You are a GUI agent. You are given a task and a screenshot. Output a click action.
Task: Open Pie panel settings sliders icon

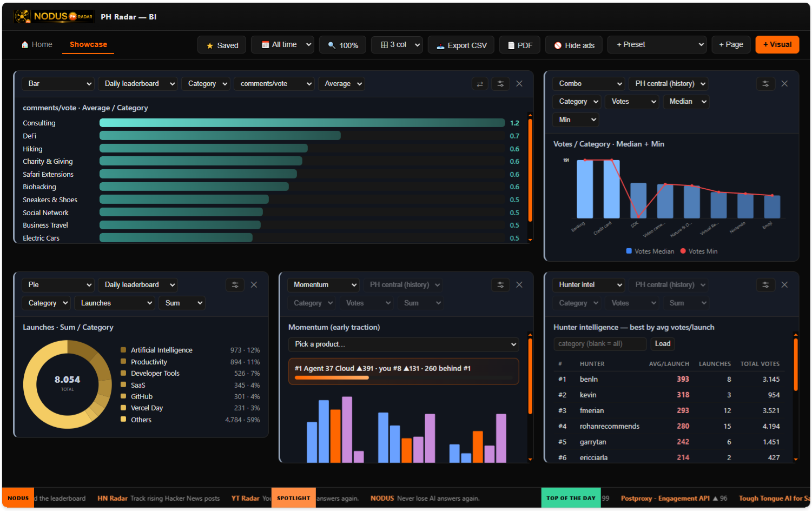click(235, 285)
